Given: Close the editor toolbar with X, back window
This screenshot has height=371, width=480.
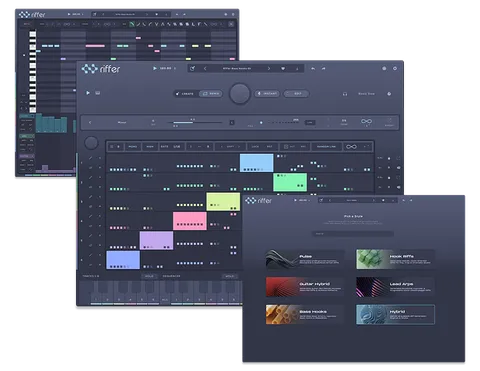Looking at the screenshot, I should pos(231,24).
